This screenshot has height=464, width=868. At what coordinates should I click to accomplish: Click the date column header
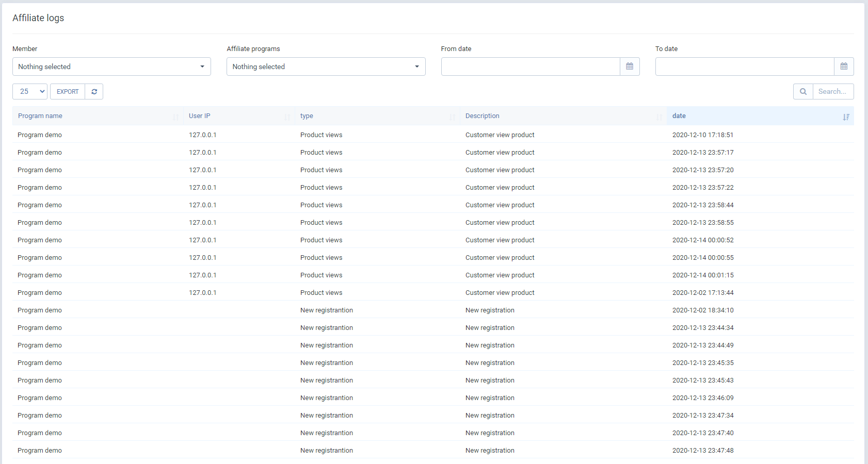tap(679, 116)
